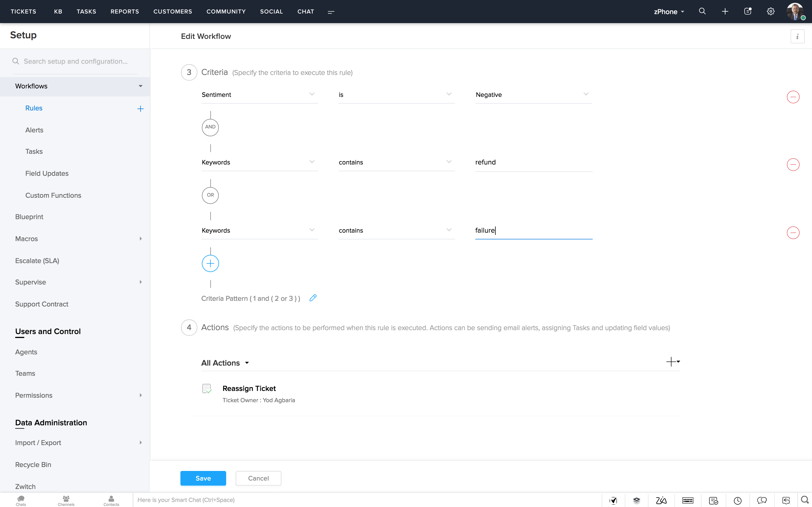Image resolution: width=812 pixels, height=507 pixels.
Task: Open the settings gear in top bar
Action: (770, 11)
